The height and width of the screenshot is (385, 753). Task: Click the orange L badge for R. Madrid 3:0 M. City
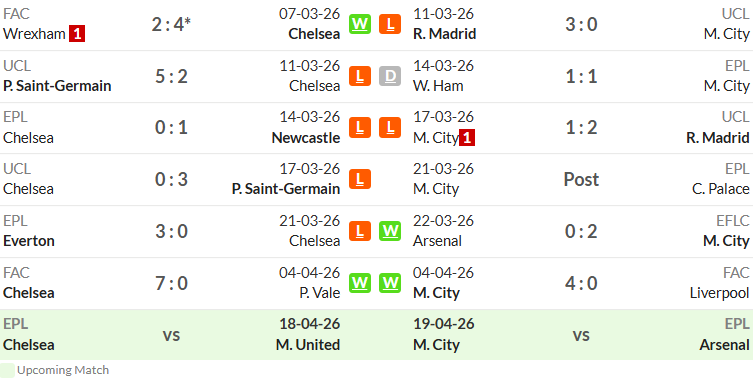point(390,24)
